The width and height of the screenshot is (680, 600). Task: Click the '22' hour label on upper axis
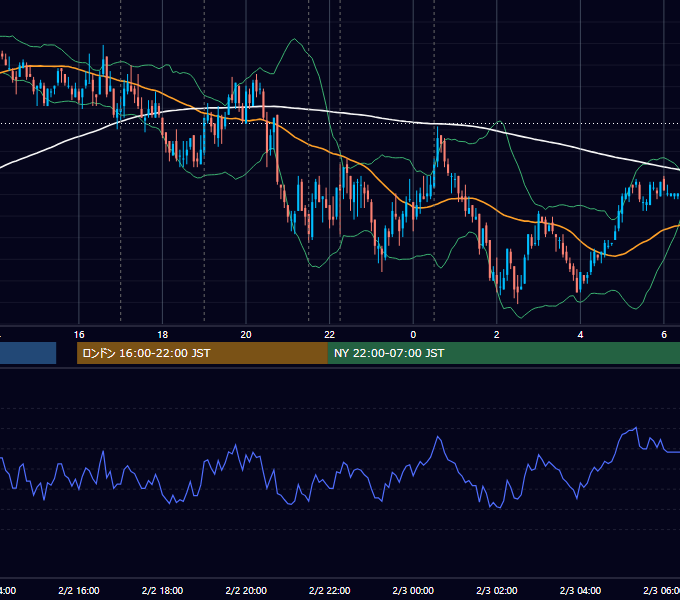[x=330, y=335]
